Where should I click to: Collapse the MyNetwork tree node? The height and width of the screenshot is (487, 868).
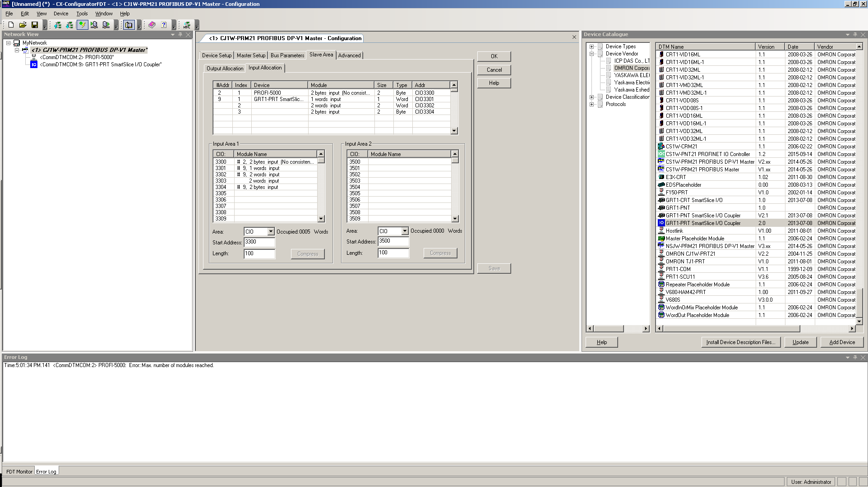tap(8, 43)
